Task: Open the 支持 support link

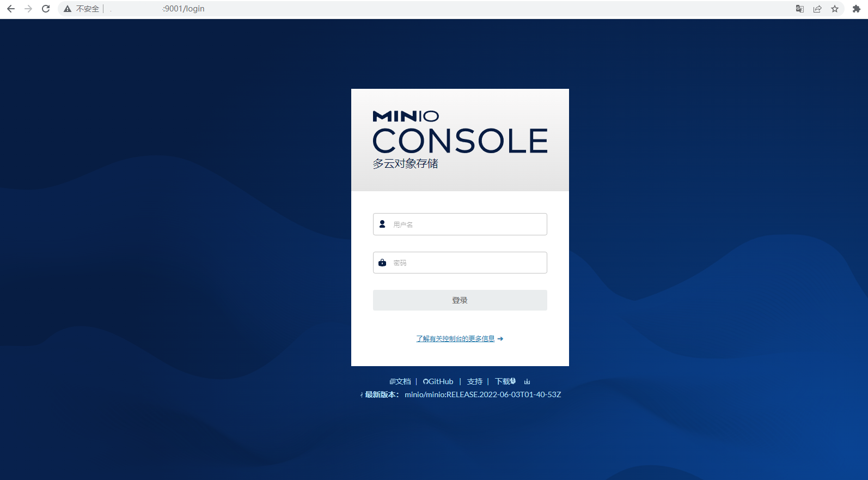Action: (x=475, y=381)
